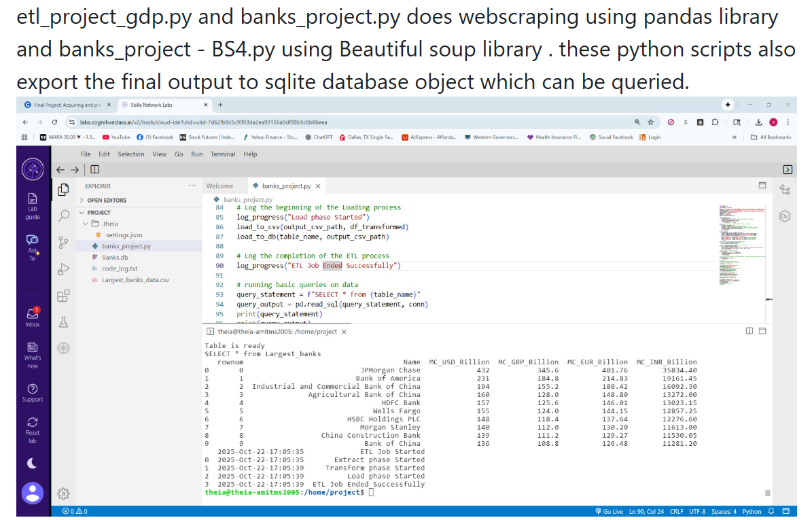
Task: Toggle the primary sidebar layout button
Action: pos(94,169)
